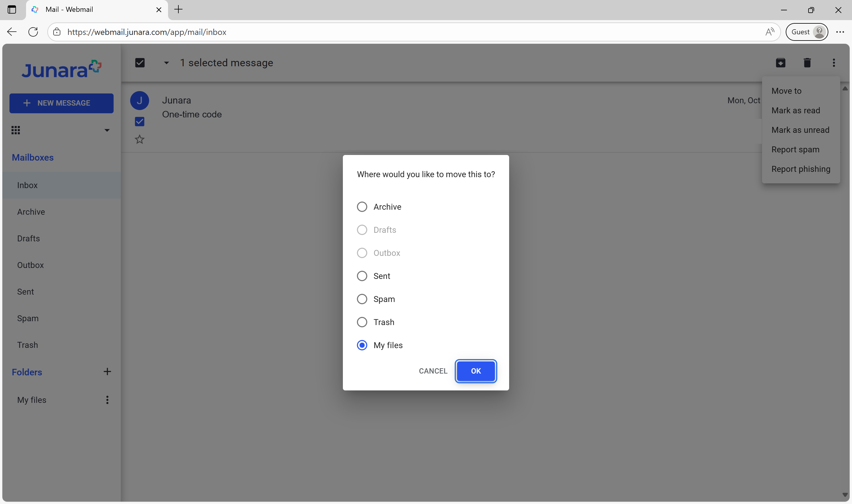Open the Sent mailbox in sidebar
The image size is (852, 504).
point(62,292)
